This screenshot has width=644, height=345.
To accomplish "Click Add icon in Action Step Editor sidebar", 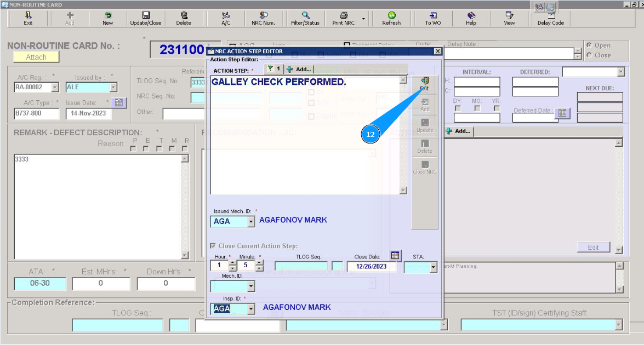I will [425, 105].
